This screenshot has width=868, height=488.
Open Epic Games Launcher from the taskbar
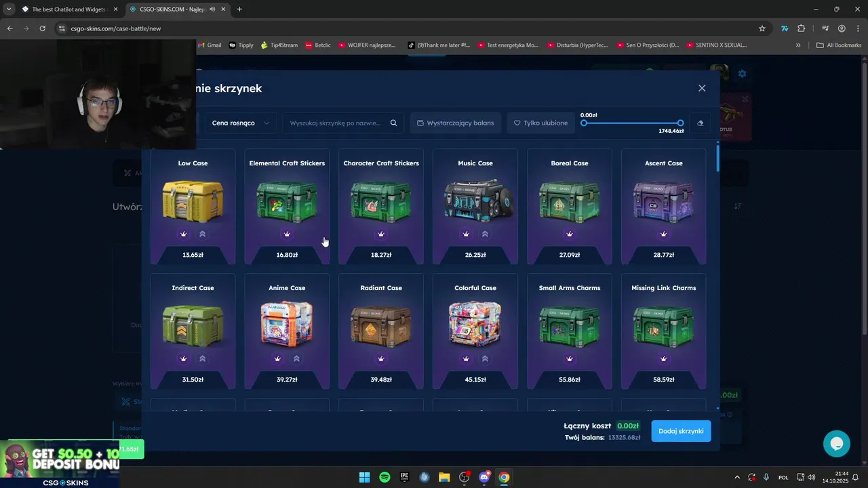point(404,477)
